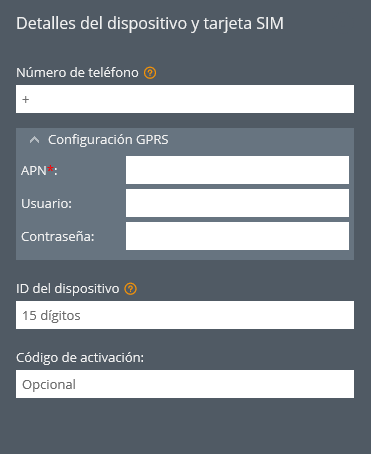Click the Opcional activation code field

point(185,384)
